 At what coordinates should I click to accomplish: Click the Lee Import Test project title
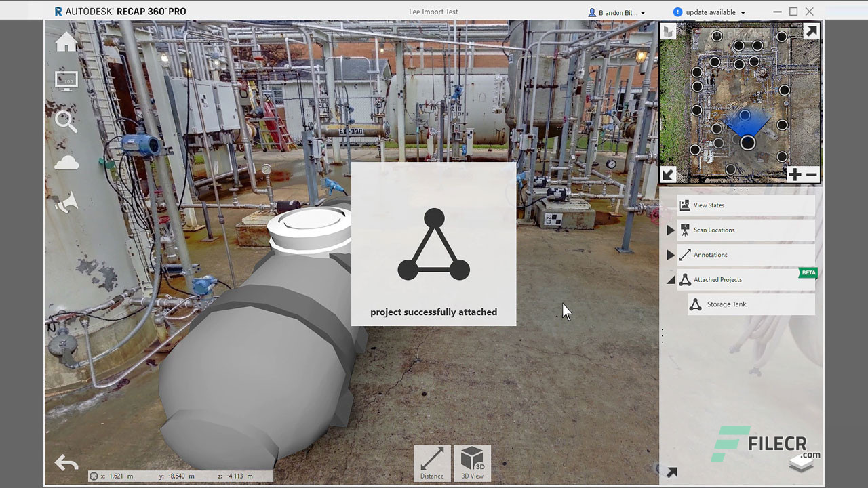click(433, 12)
